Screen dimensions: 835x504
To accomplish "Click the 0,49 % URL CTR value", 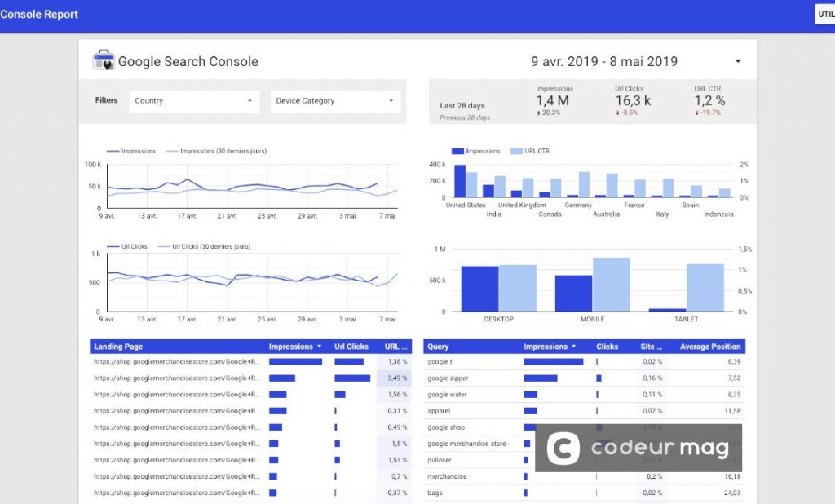I will pyautogui.click(x=397, y=427).
